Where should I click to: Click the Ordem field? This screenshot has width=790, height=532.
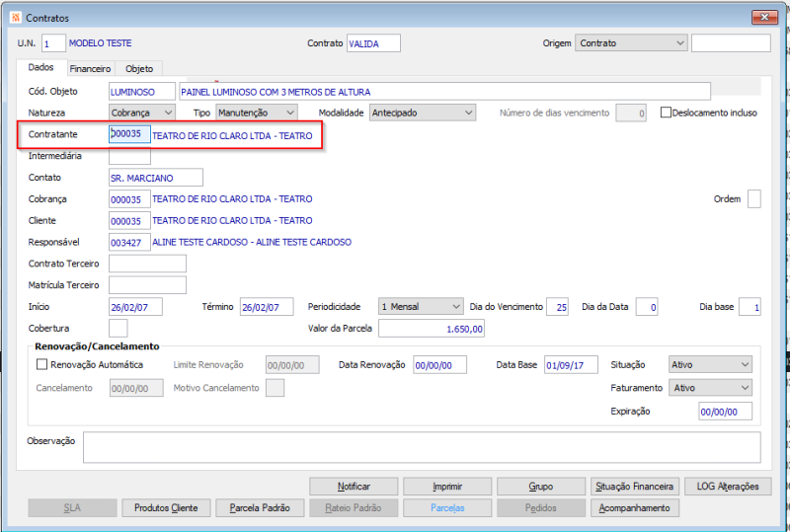[754, 199]
